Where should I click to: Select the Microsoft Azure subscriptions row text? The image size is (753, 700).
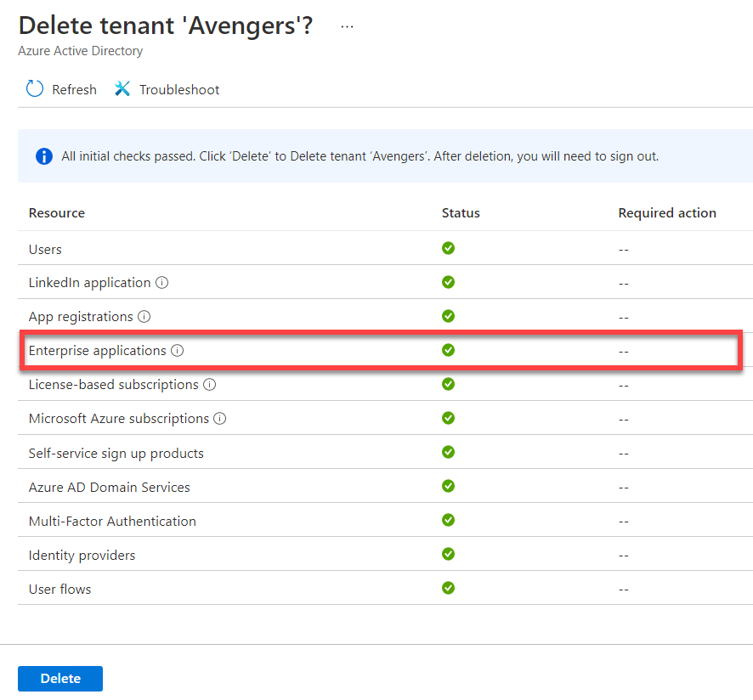click(x=119, y=419)
